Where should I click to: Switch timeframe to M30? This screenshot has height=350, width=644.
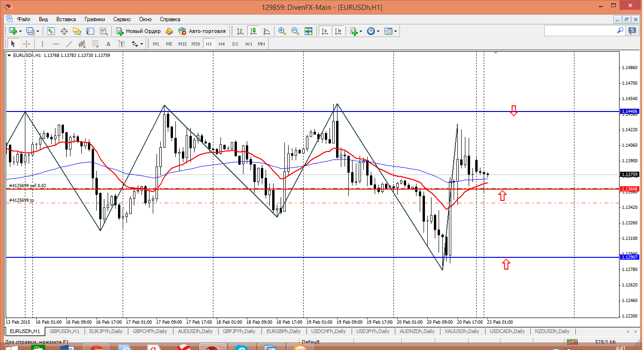click(196, 44)
